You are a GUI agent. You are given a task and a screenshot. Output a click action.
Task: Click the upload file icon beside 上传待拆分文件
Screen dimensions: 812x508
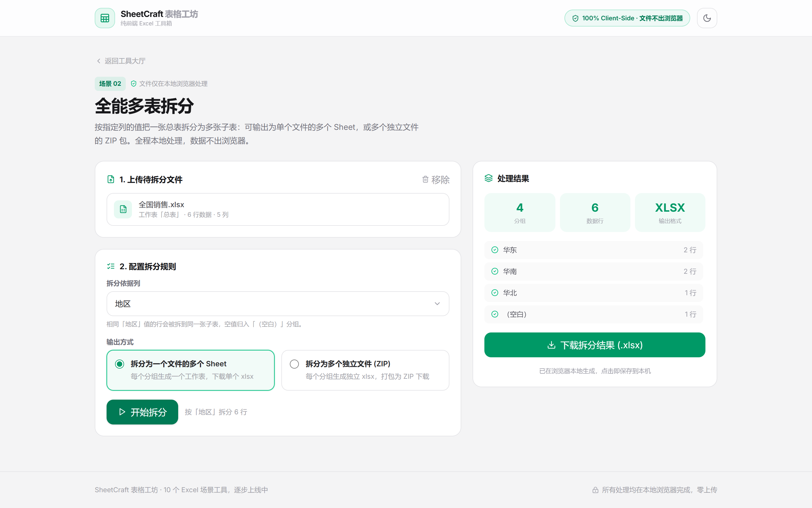tap(111, 179)
